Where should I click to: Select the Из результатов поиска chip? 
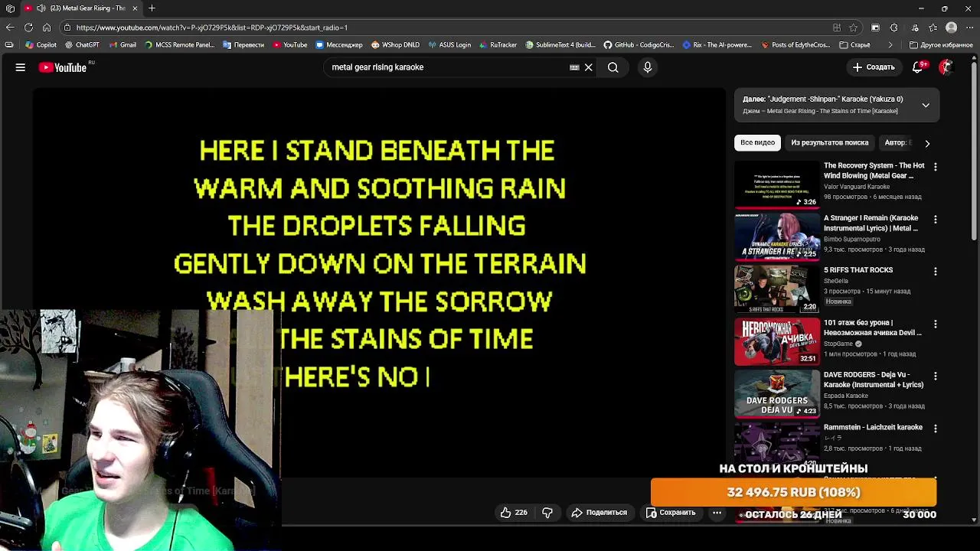[829, 142]
